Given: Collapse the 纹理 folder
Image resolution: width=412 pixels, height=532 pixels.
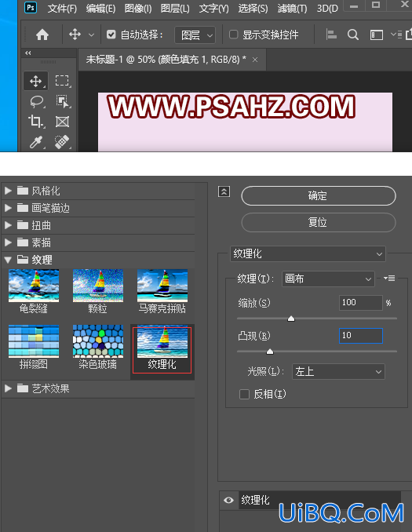Looking at the screenshot, I should 8,260.
